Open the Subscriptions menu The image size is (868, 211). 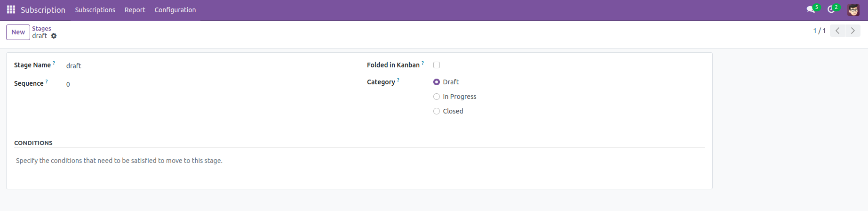coord(95,10)
